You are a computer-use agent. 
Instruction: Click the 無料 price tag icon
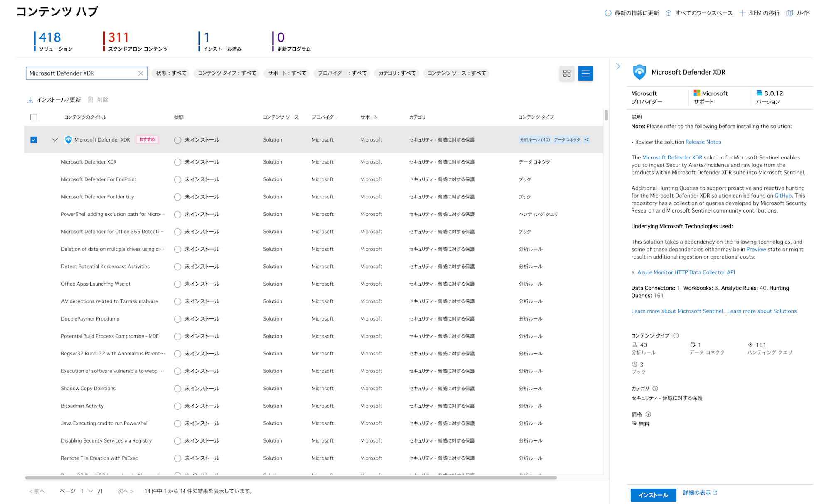pyautogui.click(x=634, y=423)
